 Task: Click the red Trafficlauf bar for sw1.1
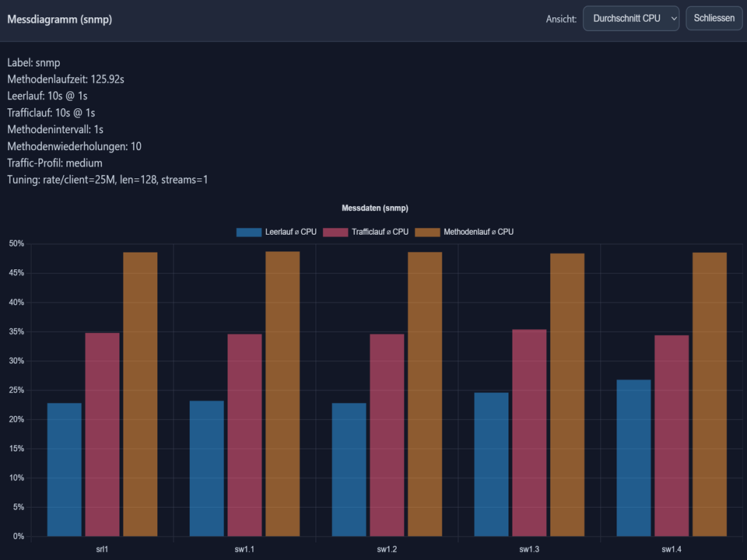tap(244, 436)
